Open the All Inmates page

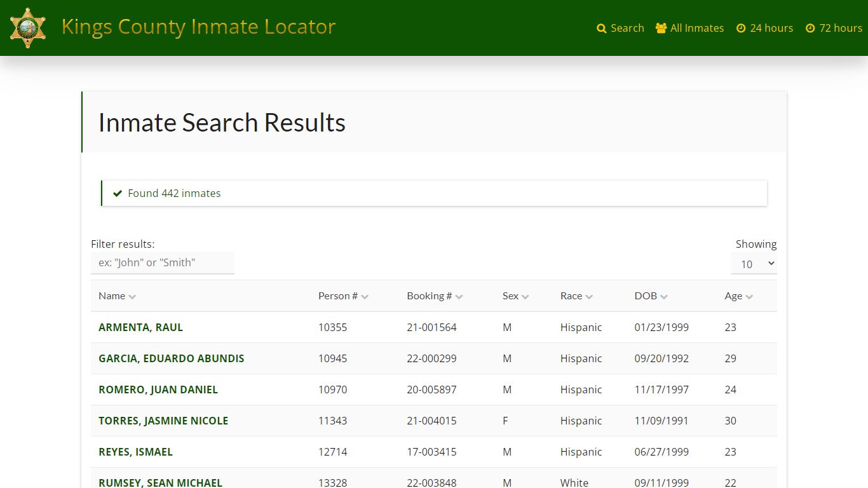click(689, 28)
